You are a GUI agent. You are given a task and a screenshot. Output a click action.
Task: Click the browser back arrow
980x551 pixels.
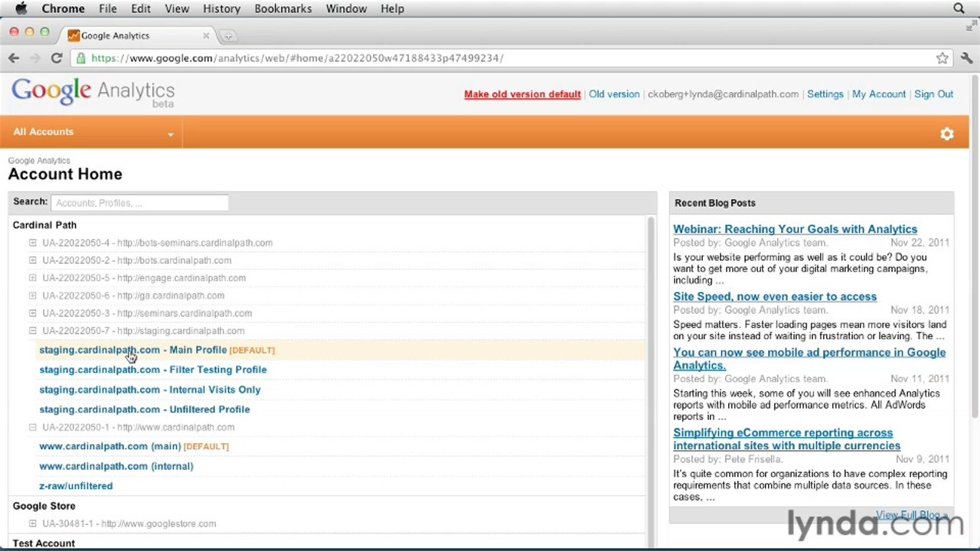click(14, 58)
